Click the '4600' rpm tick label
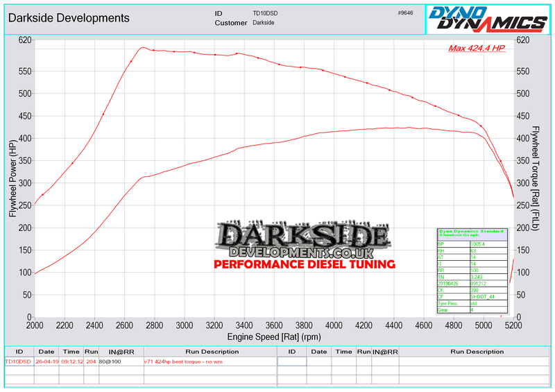 [424, 325]
